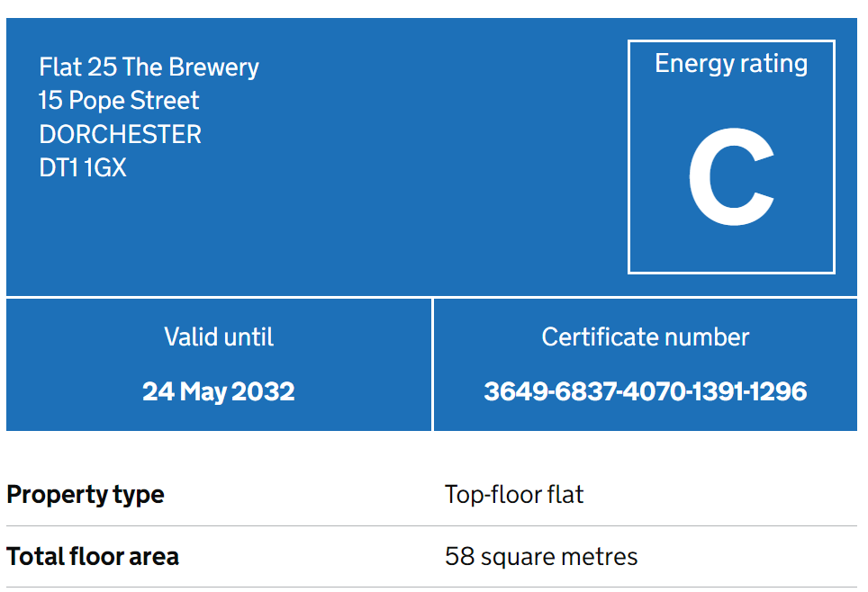Click the white border of the energy rating box
This screenshot has height=592, width=868.
tap(731, 41)
